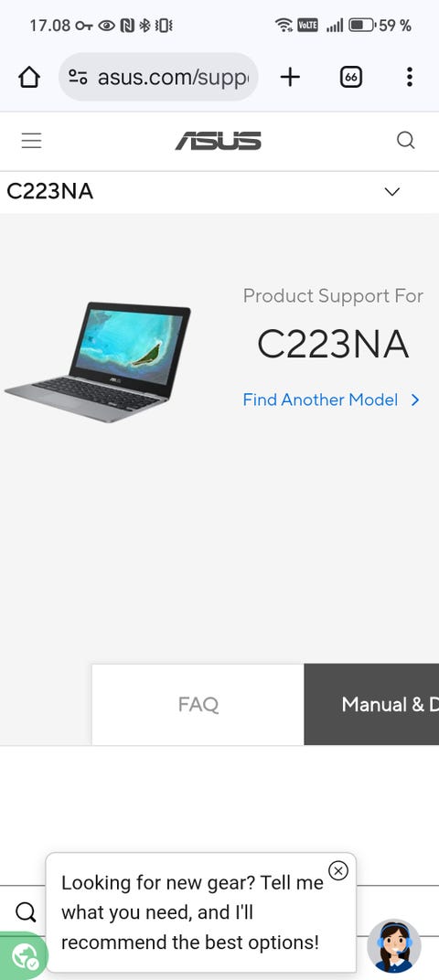
Task: Tap the green globe cookie badge
Action: pyautogui.click(x=24, y=955)
